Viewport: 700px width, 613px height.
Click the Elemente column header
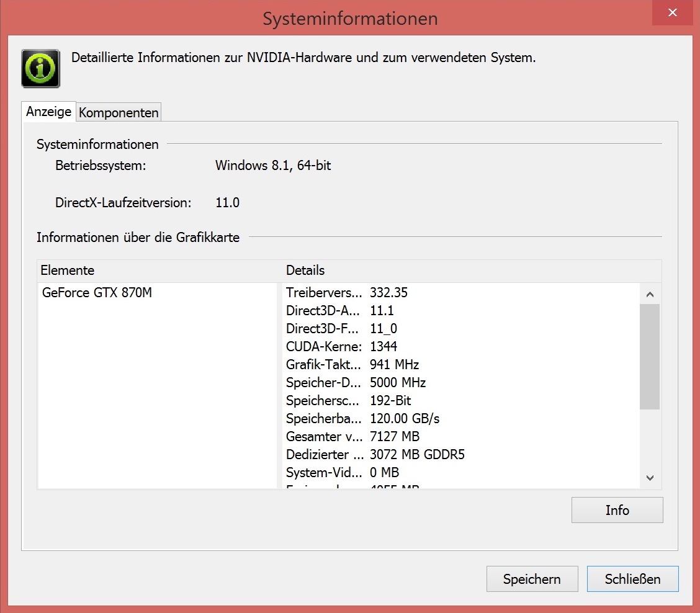(68, 270)
